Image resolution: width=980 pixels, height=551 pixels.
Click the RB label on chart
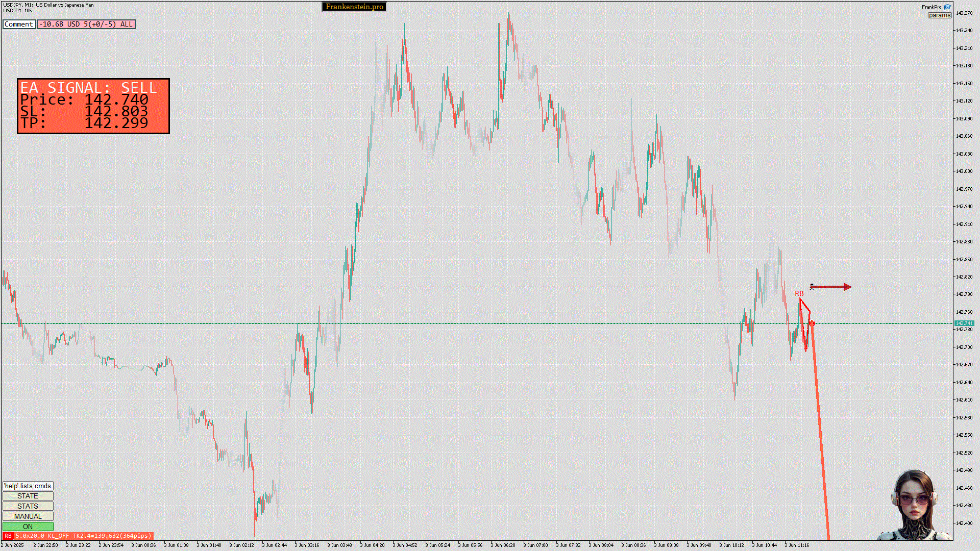(x=799, y=293)
